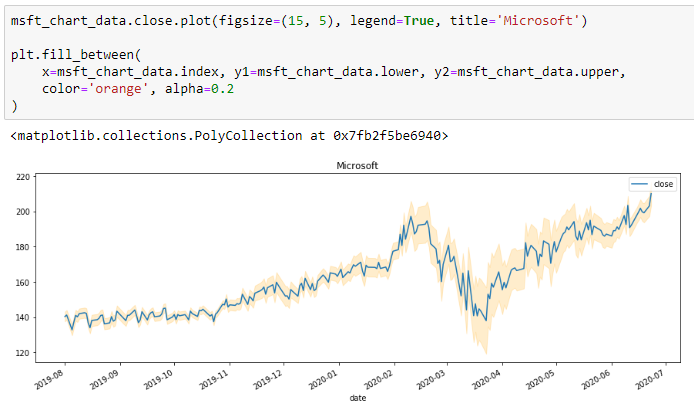This screenshot has height=409, width=694.
Task: Click the x-axis tick label 2019-08
Action: [50, 380]
